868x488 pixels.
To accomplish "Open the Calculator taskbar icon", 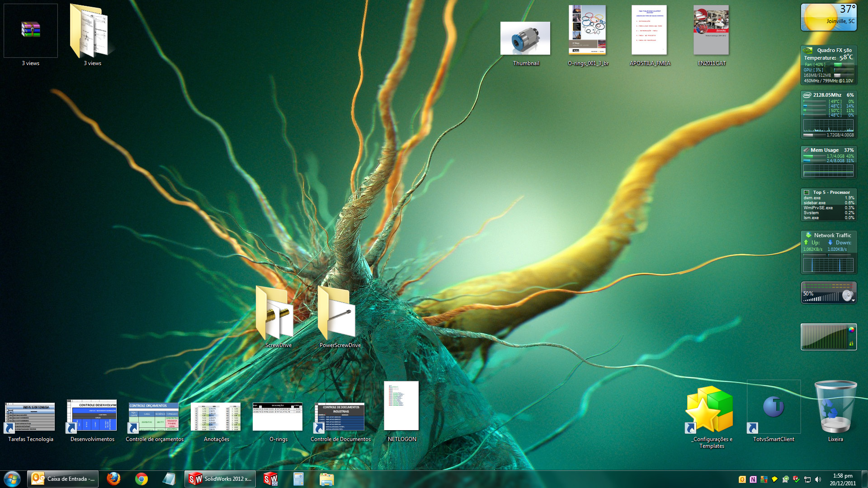I will click(298, 479).
